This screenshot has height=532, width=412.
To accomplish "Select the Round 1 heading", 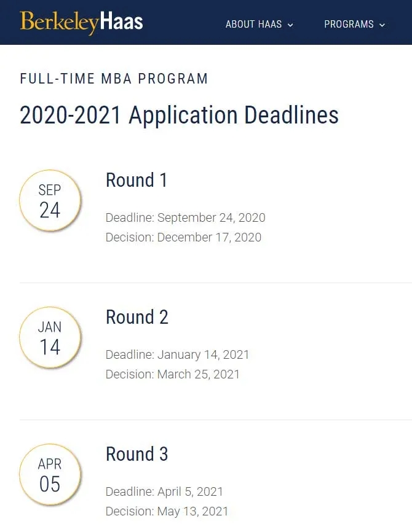I will tap(136, 180).
